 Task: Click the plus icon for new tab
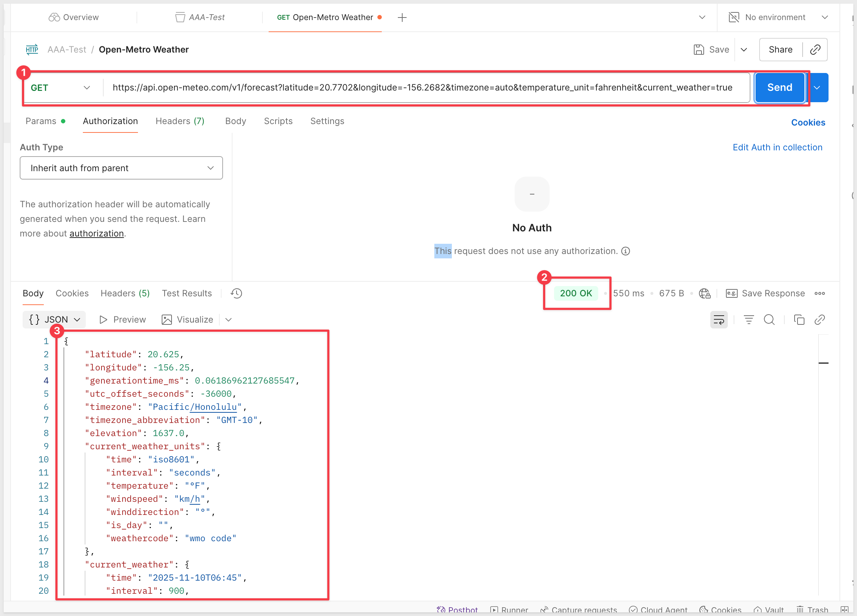[402, 18]
